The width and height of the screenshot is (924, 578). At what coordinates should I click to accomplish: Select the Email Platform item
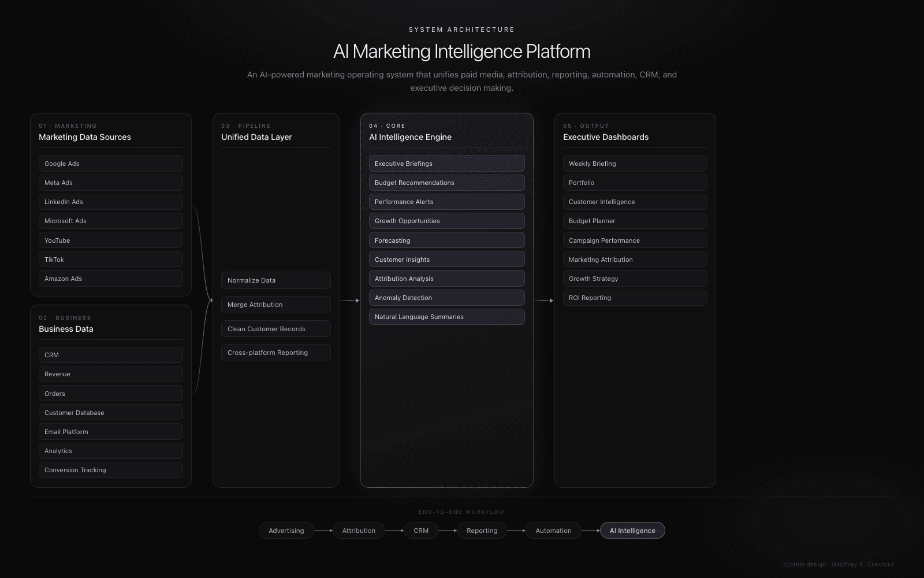tap(111, 432)
